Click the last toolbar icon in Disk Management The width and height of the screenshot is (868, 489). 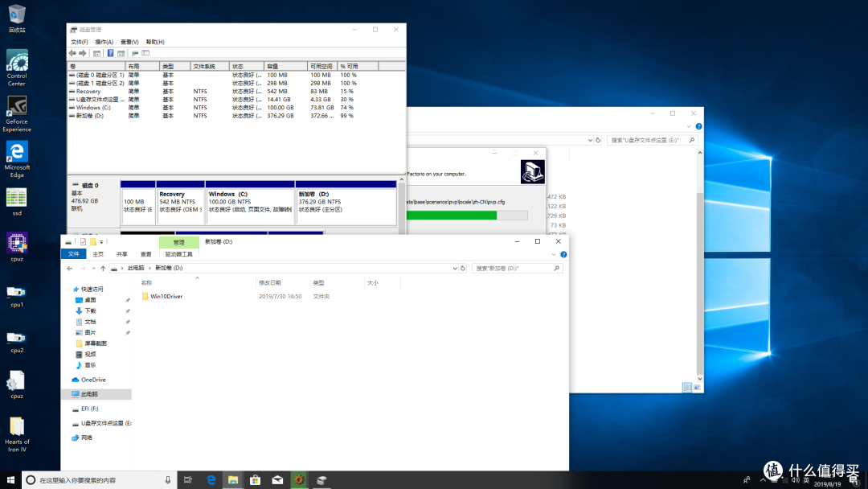click(x=145, y=53)
